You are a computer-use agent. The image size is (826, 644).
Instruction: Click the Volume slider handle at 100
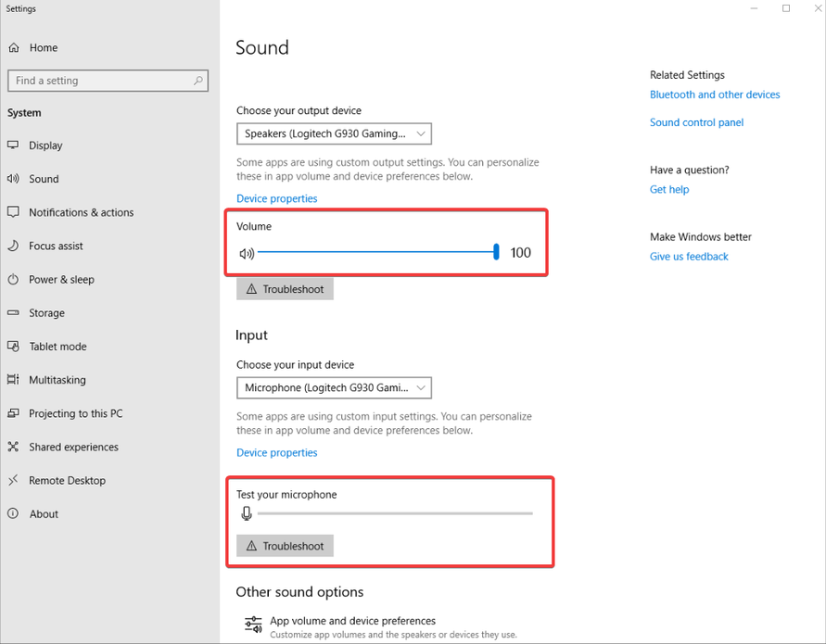[496, 252]
